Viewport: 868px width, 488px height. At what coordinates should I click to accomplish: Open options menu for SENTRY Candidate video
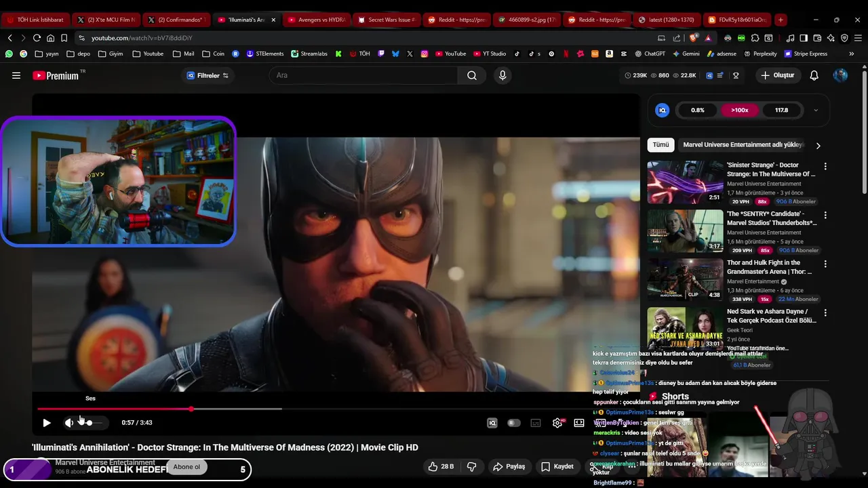(825, 215)
